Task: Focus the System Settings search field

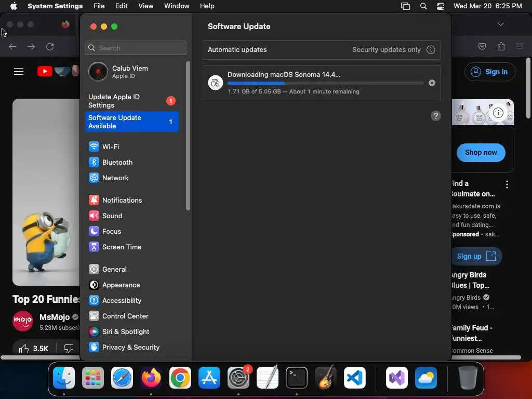Action: (136, 48)
